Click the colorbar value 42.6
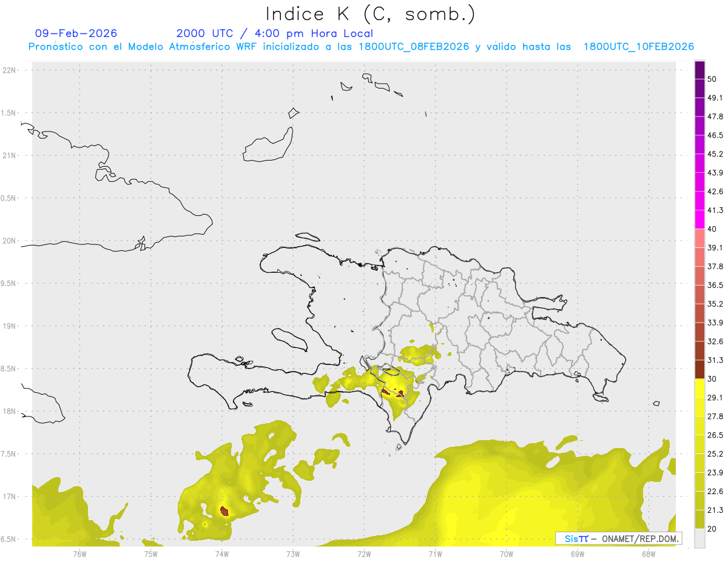The image size is (728, 562). (x=715, y=192)
